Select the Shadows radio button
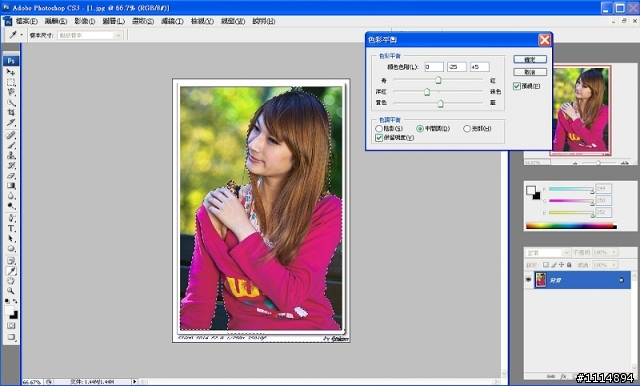 click(x=379, y=129)
